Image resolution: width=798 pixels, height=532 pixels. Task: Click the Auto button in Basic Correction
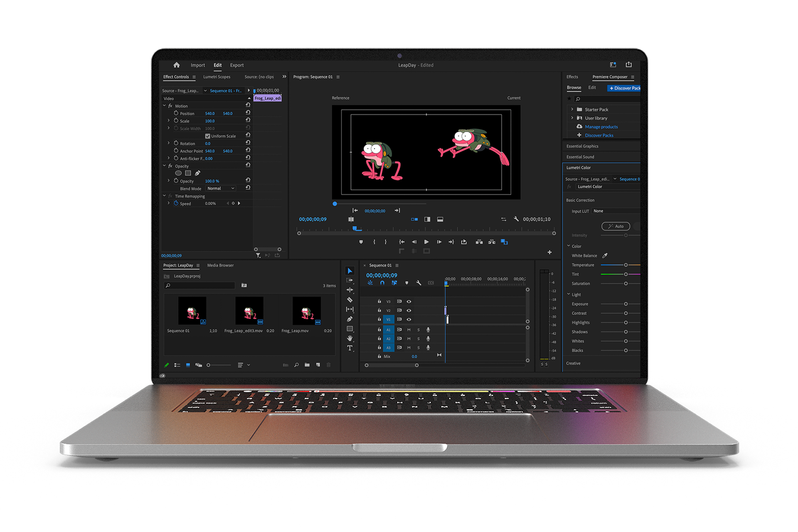[x=616, y=227]
